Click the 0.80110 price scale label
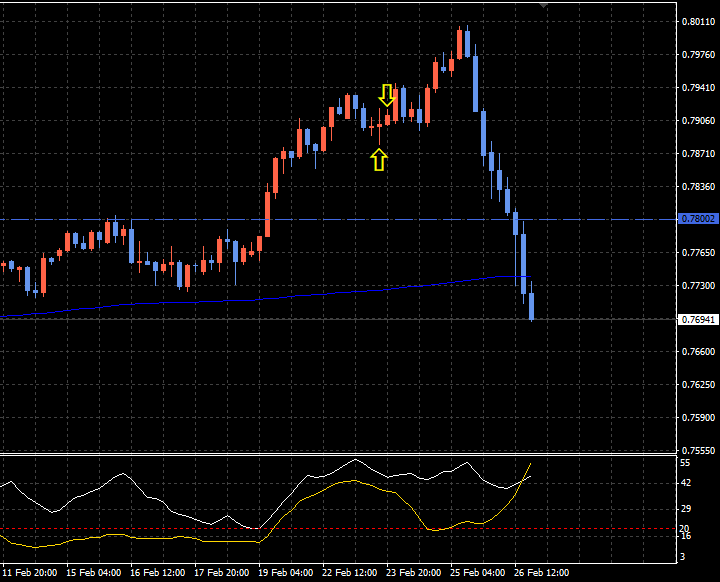This screenshot has height=582, width=720. (698, 22)
